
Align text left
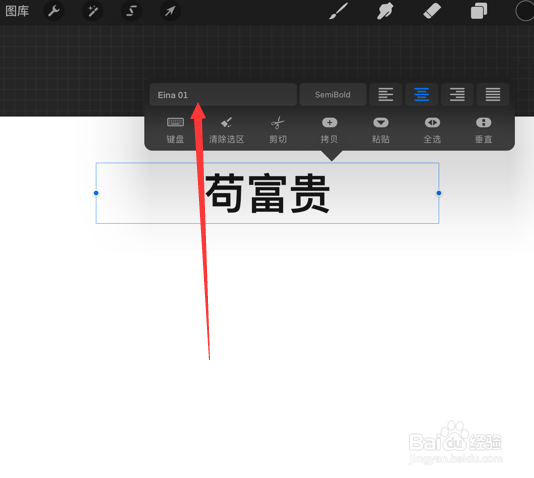(386, 95)
